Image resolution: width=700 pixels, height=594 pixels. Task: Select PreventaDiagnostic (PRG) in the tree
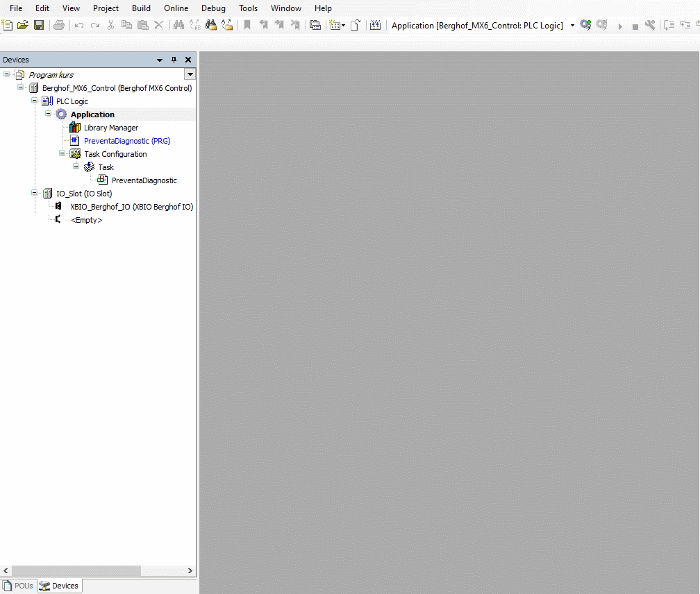click(x=126, y=141)
